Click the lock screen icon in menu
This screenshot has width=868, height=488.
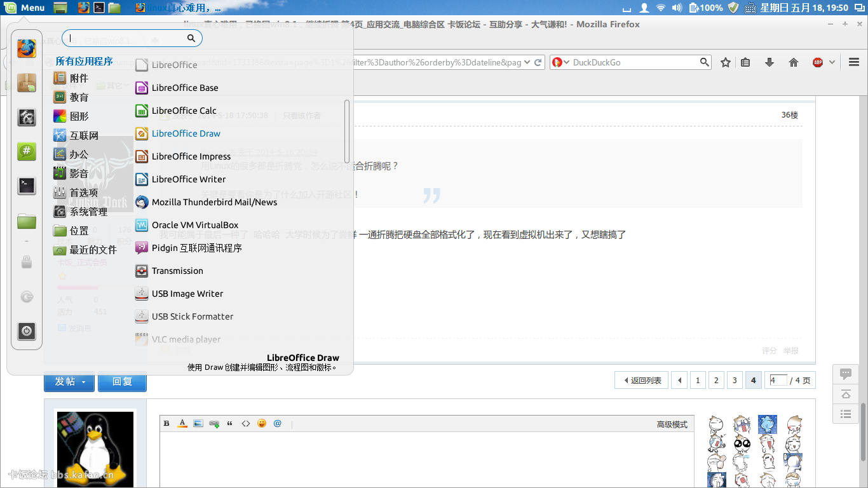click(26, 262)
